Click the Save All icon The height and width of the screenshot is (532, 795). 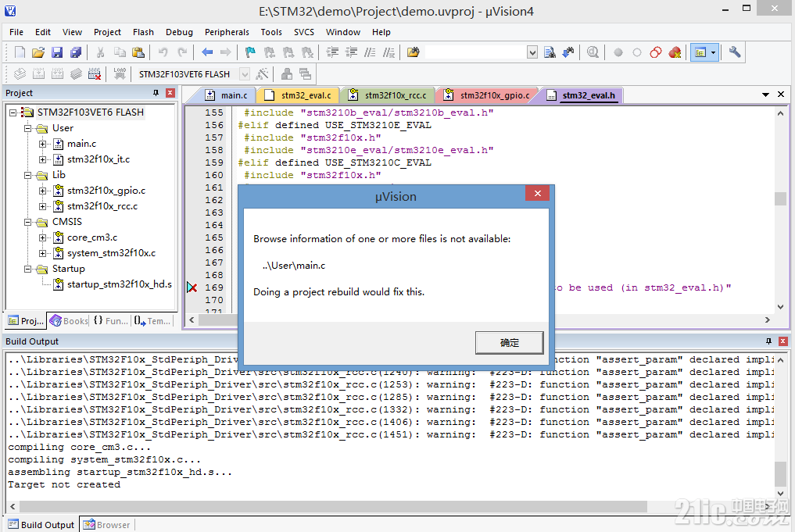point(76,52)
